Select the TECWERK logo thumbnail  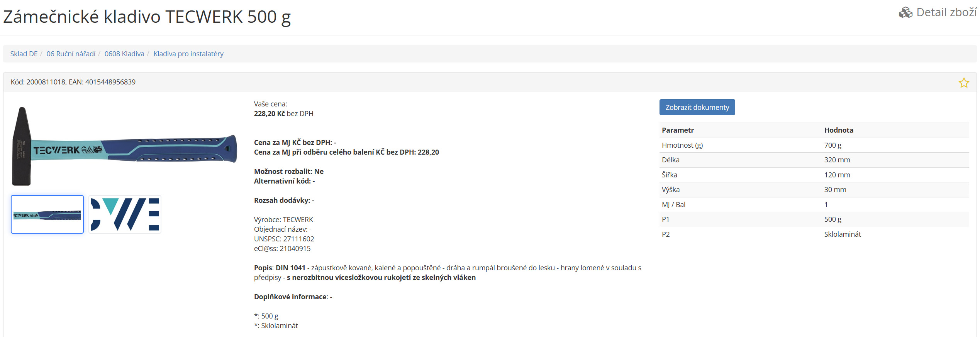pyautogui.click(x=125, y=214)
